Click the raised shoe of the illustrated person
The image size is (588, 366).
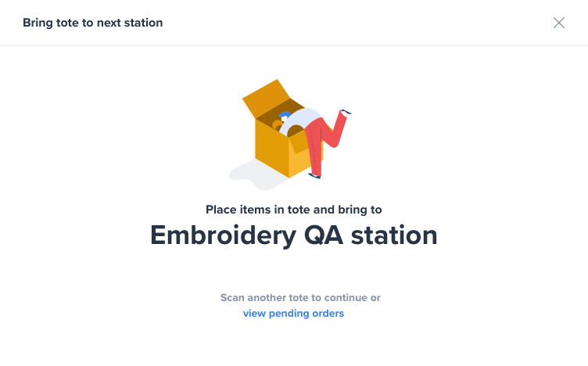346,112
